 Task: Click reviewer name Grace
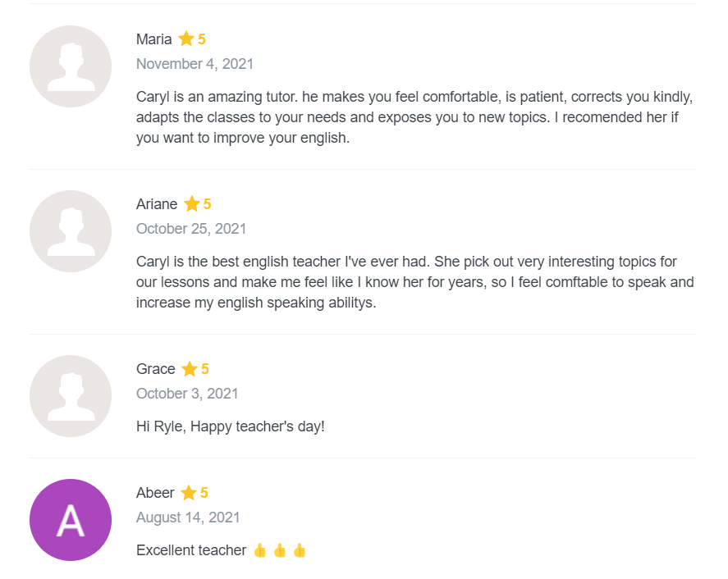156,369
